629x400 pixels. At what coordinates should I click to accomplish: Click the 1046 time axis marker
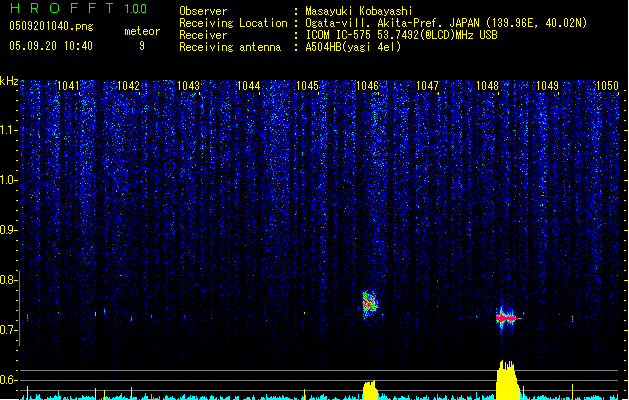pos(367,86)
